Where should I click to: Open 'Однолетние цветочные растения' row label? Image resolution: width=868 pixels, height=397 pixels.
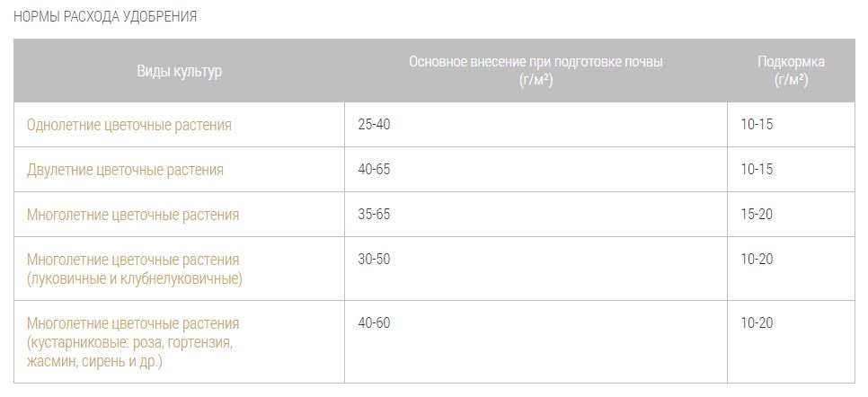[x=129, y=125]
